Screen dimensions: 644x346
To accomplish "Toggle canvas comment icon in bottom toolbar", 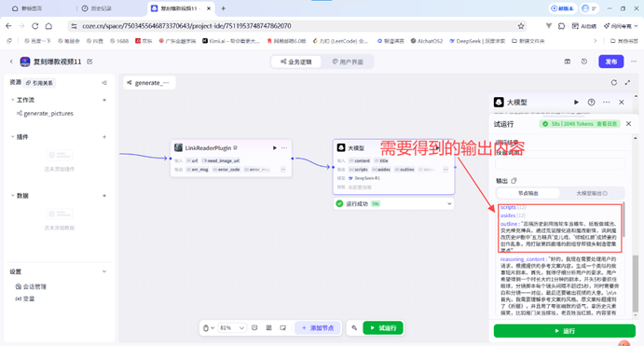I will point(254,328).
